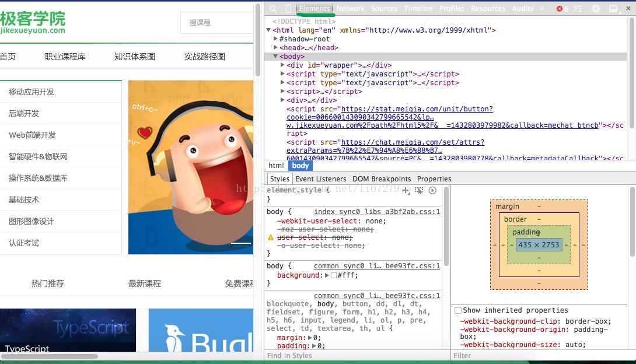Open the Audits panel tab
This screenshot has width=636, height=364.
(x=522, y=9)
